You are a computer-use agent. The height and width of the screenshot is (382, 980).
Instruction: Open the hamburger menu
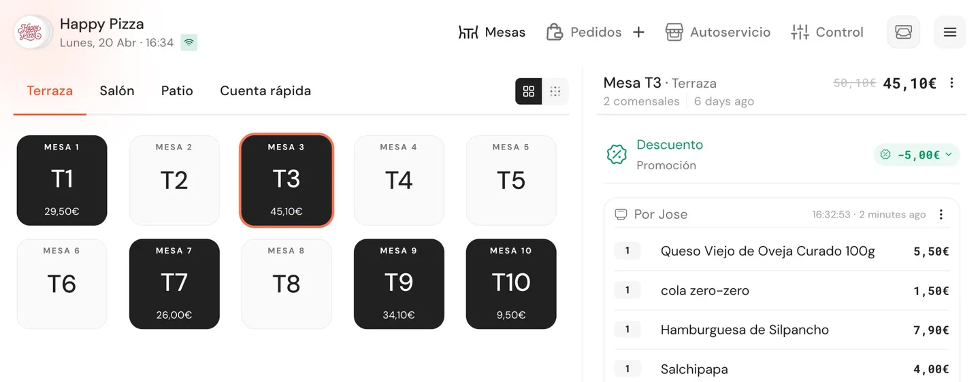(949, 32)
